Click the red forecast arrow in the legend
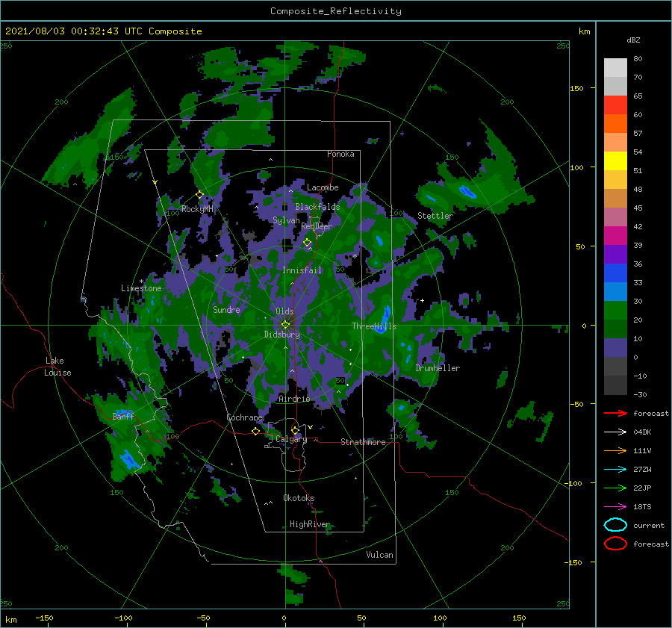This screenshot has width=672, height=628. [615, 413]
